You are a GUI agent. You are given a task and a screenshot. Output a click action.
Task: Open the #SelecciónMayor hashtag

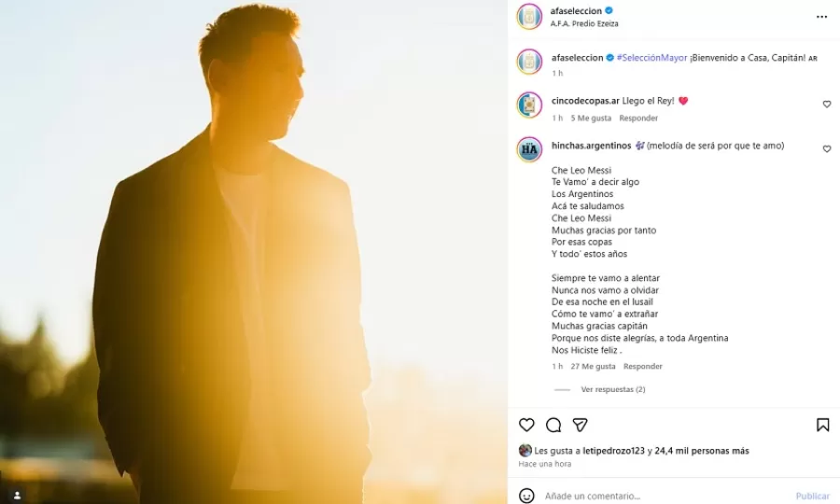pyautogui.click(x=651, y=58)
